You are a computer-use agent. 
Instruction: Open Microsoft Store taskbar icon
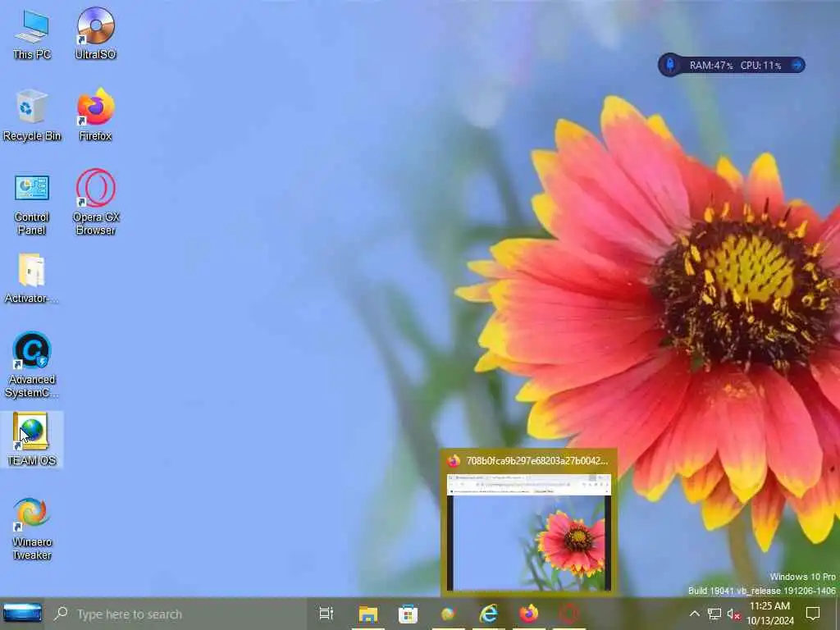(x=408, y=614)
